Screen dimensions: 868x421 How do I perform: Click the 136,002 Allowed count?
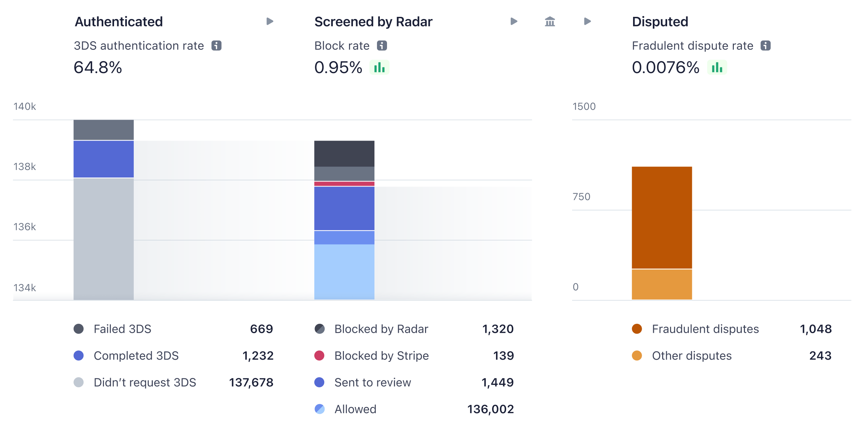(x=490, y=409)
